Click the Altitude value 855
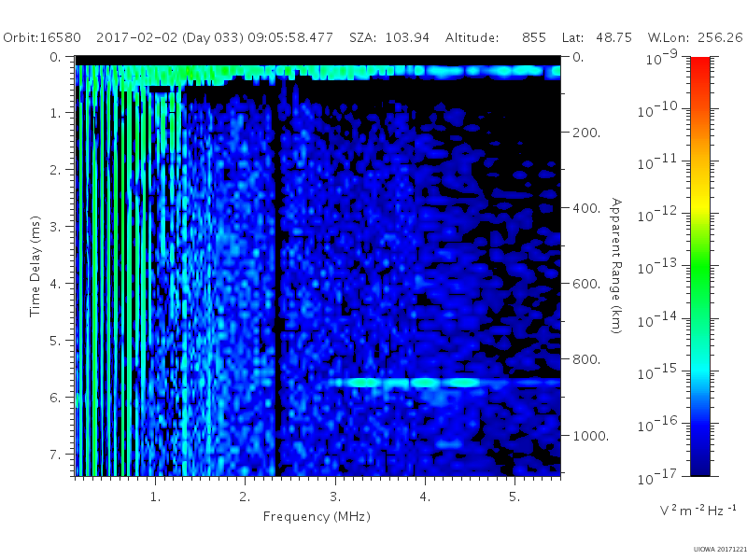The height and width of the screenshot is (560, 747). tap(533, 37)
